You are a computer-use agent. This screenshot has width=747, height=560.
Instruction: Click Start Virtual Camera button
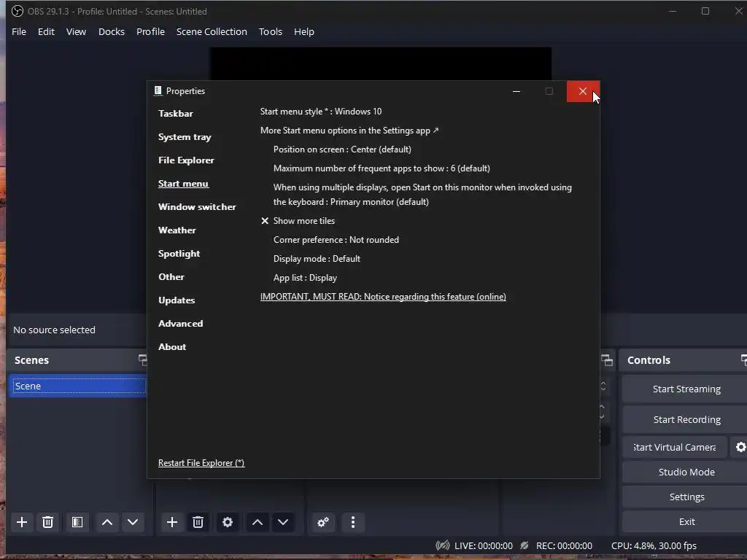(675, 447)
